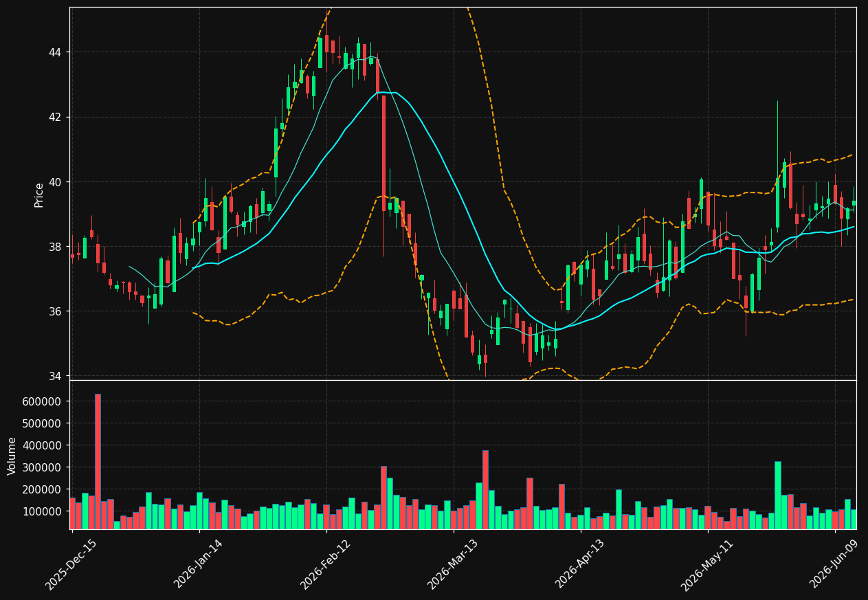This screenshot has height=600, width=868.
Task: Click the 500000 volume tick label
Action: tap(43, 423)
